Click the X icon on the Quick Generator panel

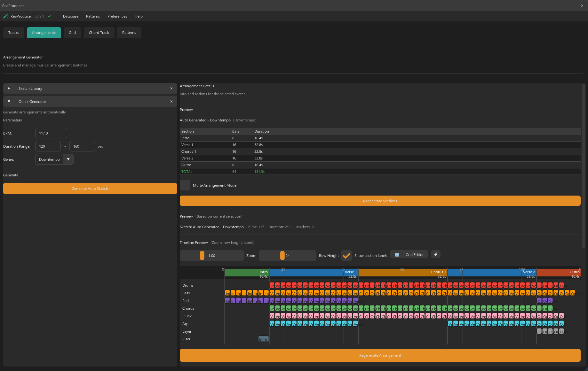(x=171, y=101)
